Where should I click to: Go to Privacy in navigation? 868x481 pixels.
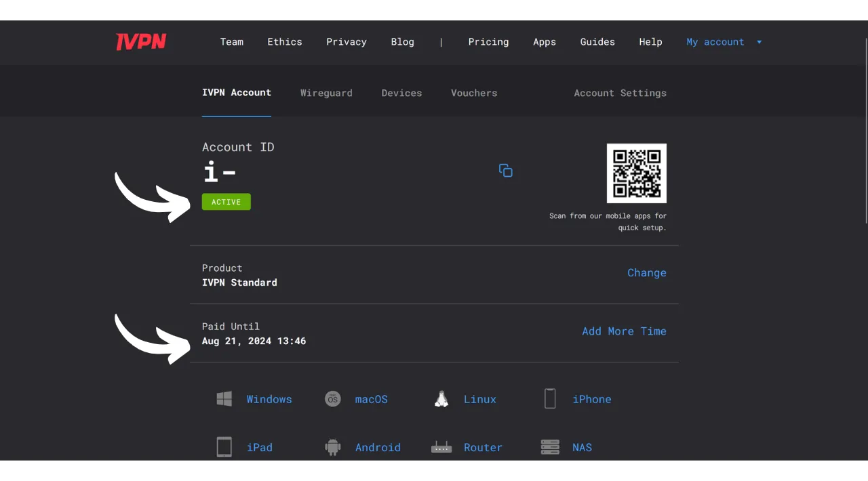[347, 42]
